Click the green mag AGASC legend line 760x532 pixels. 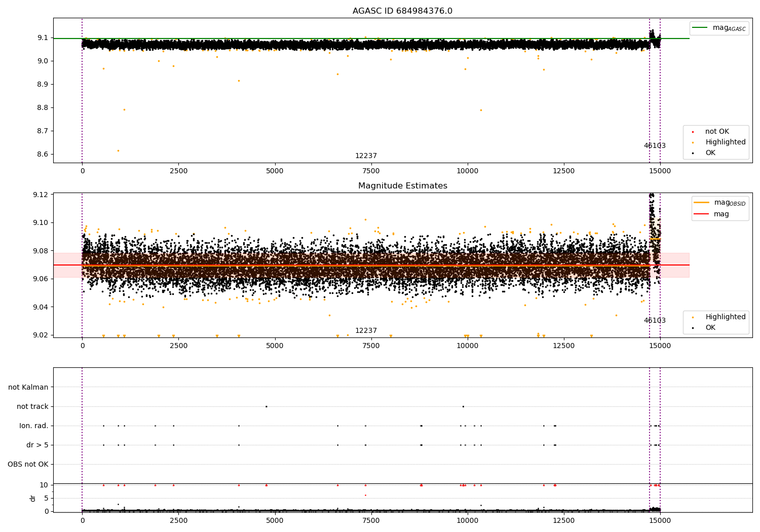700,28
